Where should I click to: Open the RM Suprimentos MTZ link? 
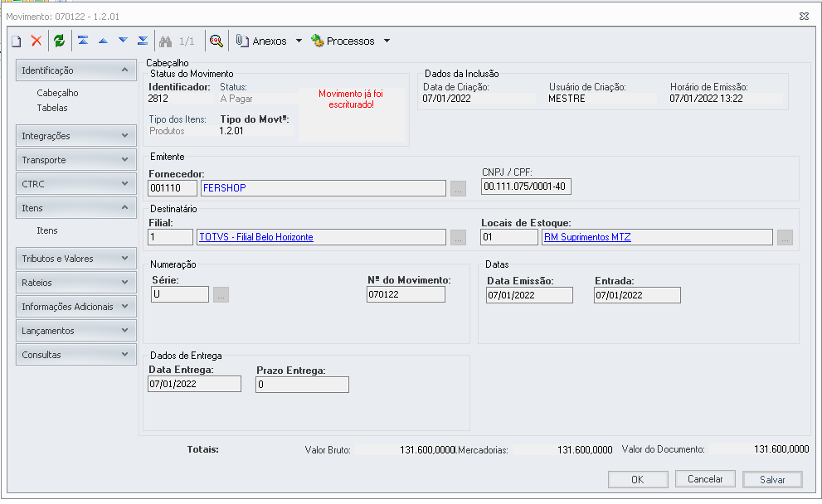(x=587, y=237)
